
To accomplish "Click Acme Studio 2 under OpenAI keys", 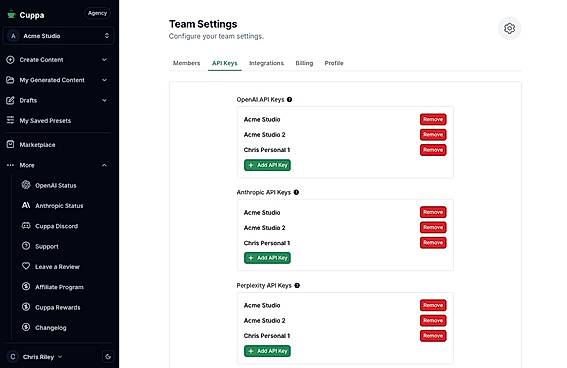I will point(264,134).
